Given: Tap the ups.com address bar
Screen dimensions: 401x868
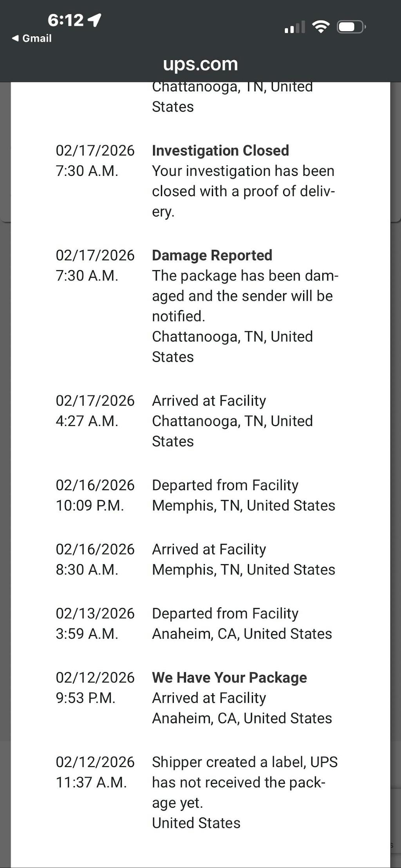Looking at the screenshot, I should (x=200, y=64).
